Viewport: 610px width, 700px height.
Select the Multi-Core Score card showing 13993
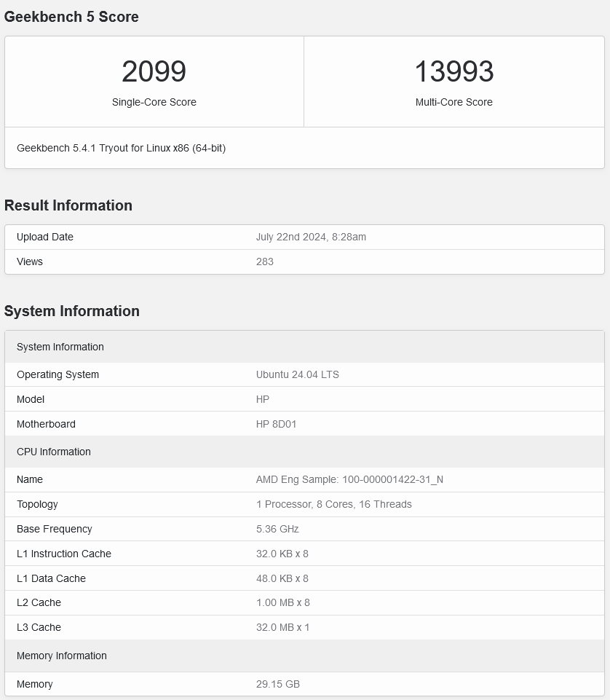[454, 80]
